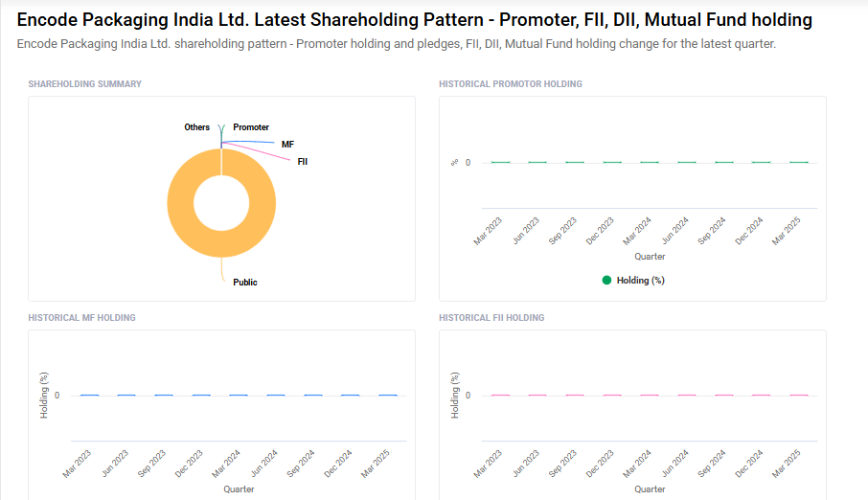This screenshot has height=500, width=868.
Task: Select the FII label on donut chart
Action: tap(302, 162)
